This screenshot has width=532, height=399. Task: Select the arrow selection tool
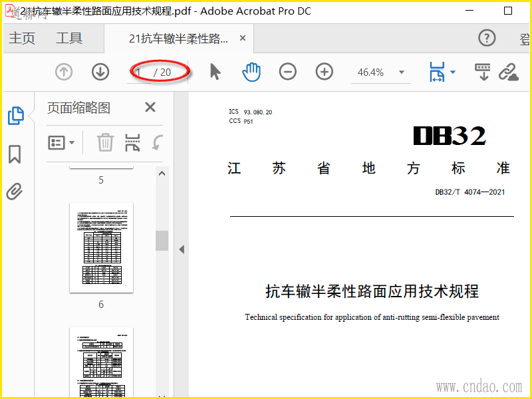(x=215, y=72)
